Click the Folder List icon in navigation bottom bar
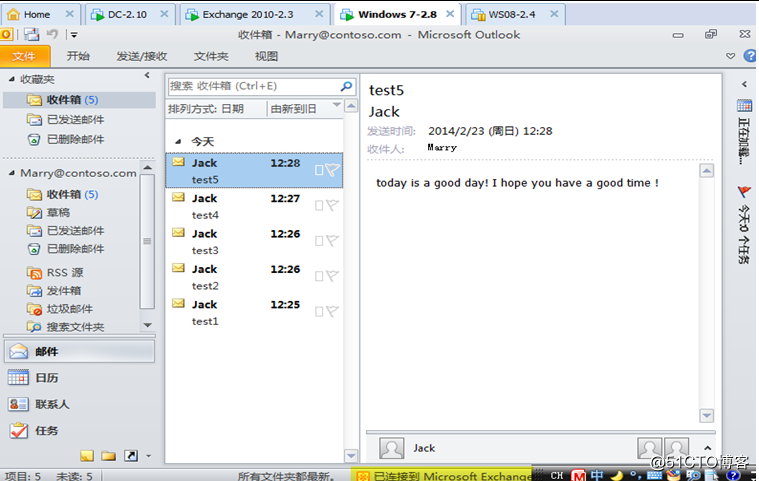The height and width of the screenshot is (481, 759). (108, 455)
